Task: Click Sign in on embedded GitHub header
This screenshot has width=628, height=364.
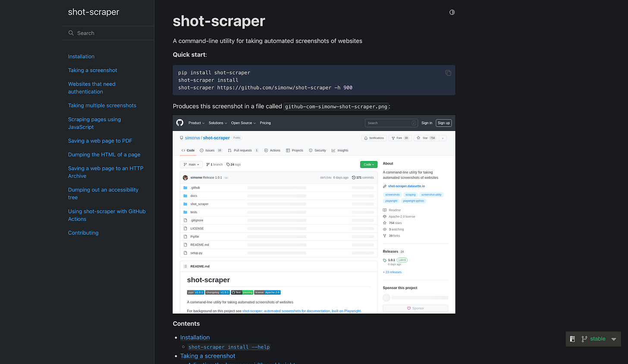Action: tap(427, 123)
